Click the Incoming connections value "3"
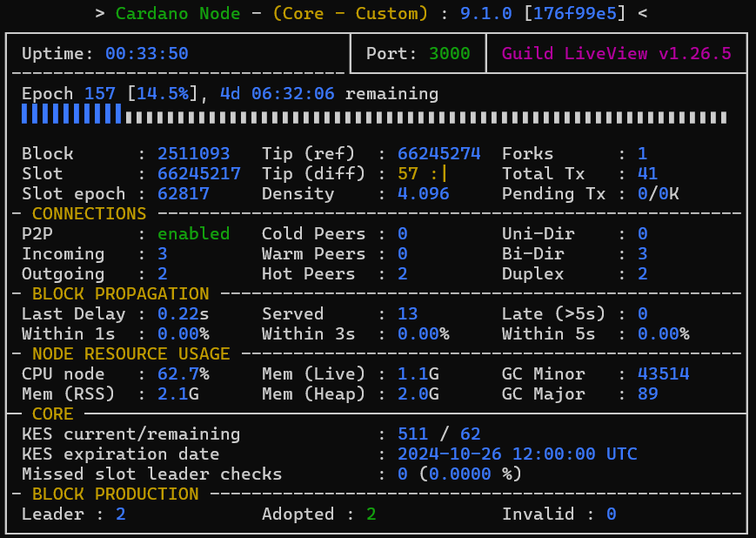756x538 pixels. (x=163, y=254)
